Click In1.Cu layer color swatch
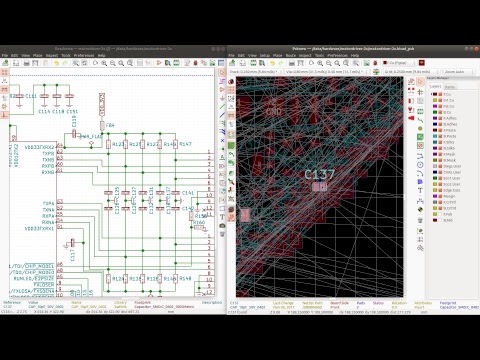 point(435,100)
